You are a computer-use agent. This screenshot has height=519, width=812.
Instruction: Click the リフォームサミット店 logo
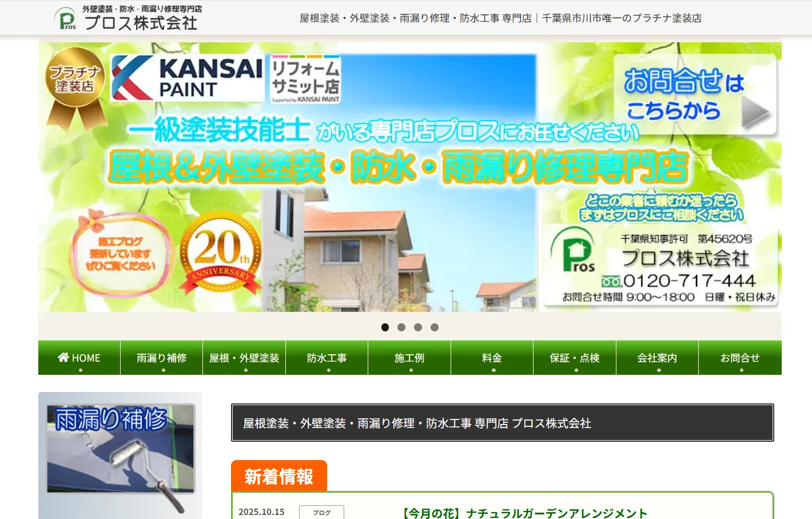click(305, 80)
